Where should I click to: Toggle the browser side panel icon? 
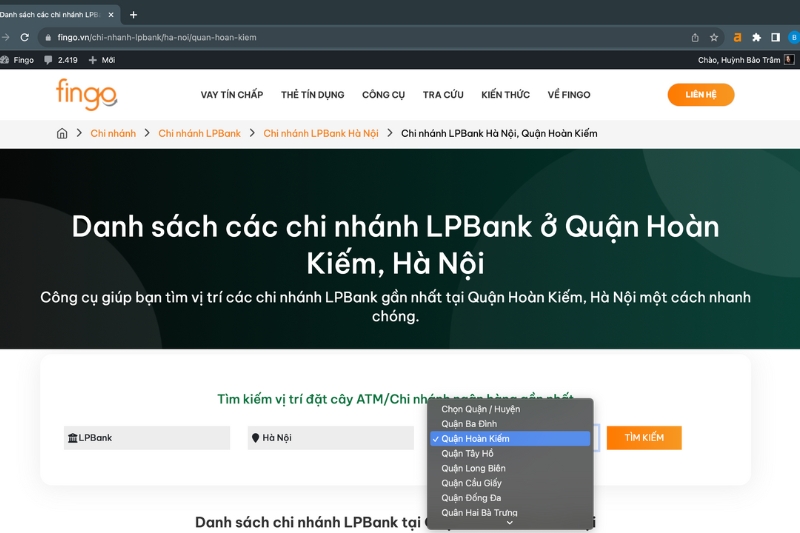(775, 37)
